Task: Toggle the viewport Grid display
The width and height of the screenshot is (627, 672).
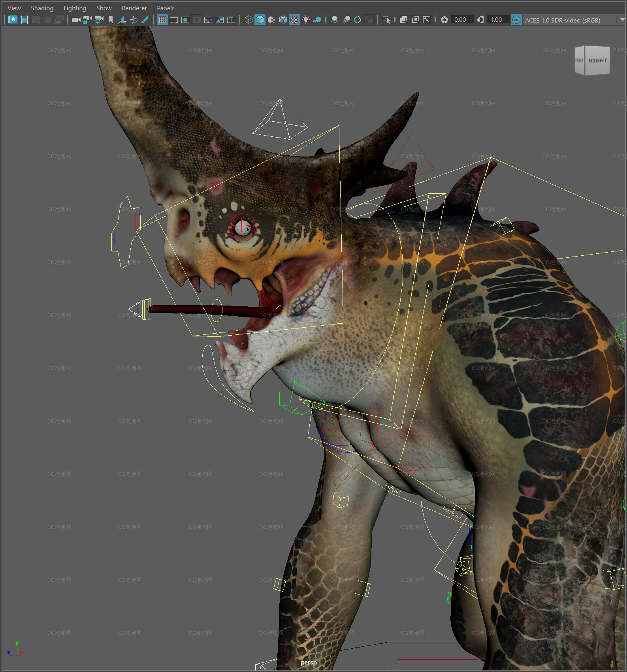Action: pyautogui.click(x=162, y=20)
